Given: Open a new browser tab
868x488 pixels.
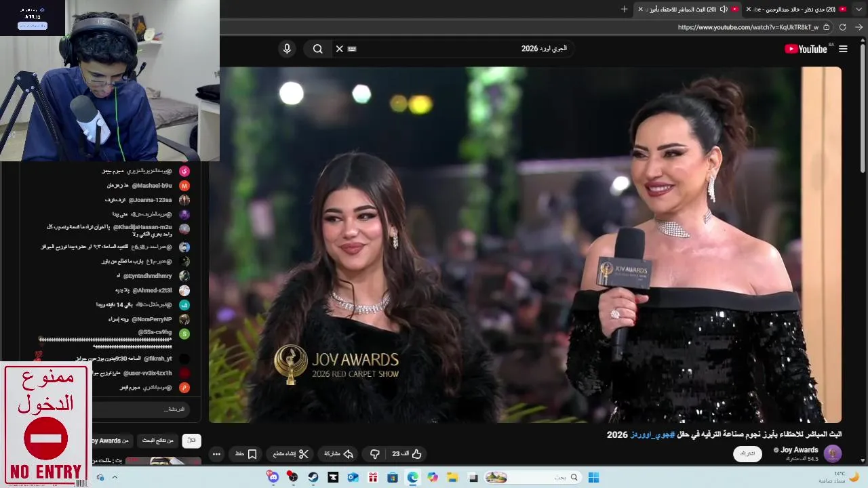Looking at the screenshot, I should [x=624, y=9].
